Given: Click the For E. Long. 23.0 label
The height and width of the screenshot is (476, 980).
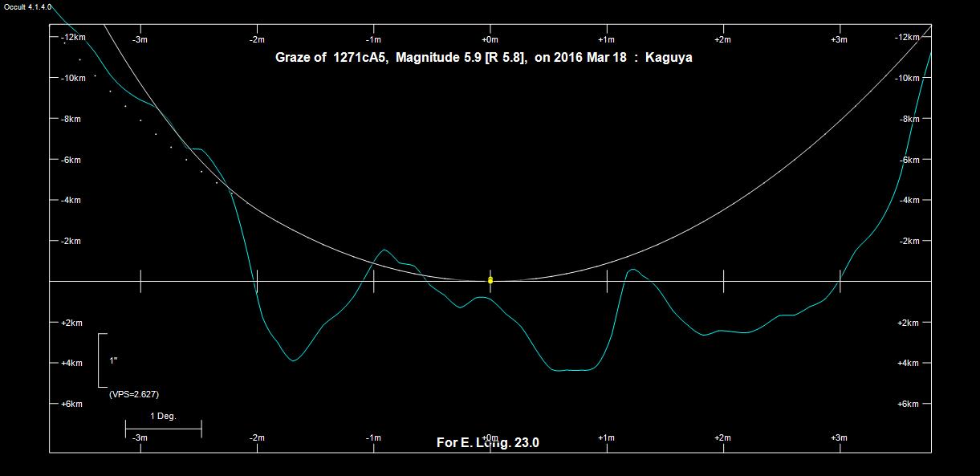Looking at the screenshot, I should tap(487, 442).
